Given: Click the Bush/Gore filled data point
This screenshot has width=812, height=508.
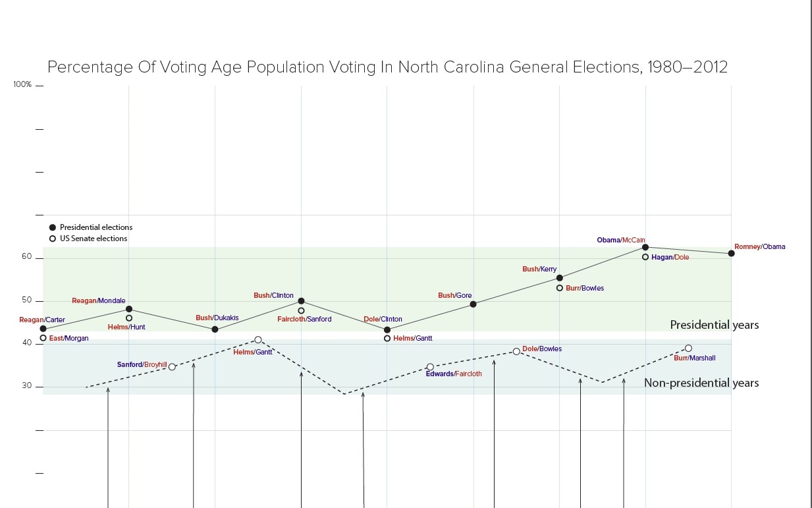Looking at the screenshot, I should (474, 304).
